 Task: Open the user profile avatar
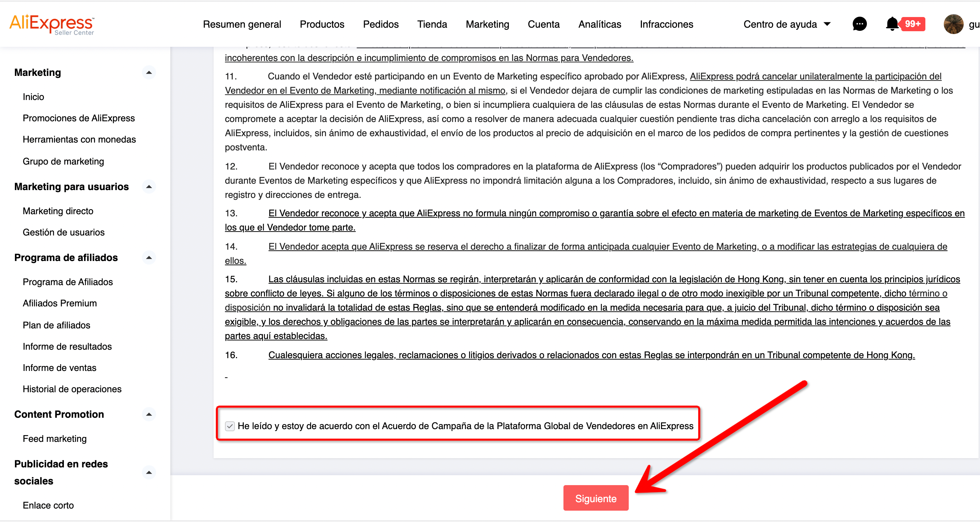[953, 24]
